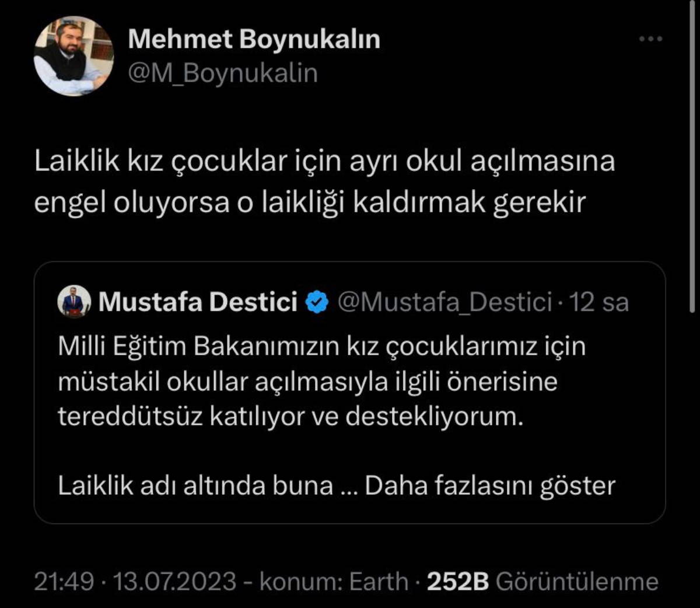
Task: Expand quoted tweet via "Daha fazlasını göster"
Action: [x=490, y=485]
